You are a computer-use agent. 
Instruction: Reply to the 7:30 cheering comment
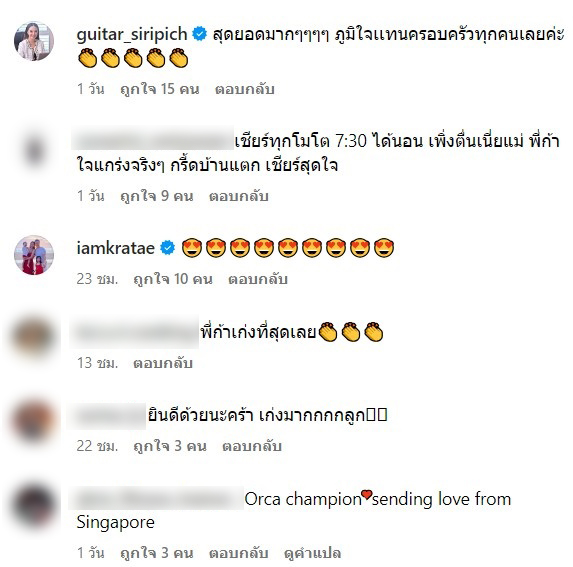239,196
